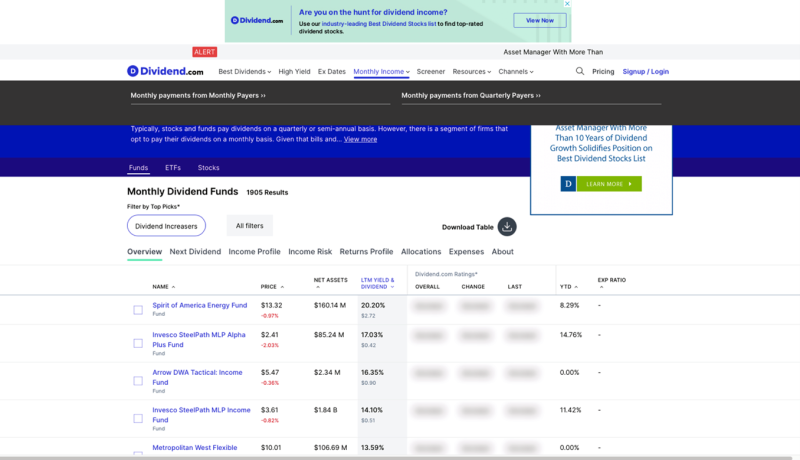Click the horizontal scrollbar at the page bottom
Image resolution: width=800 pixels, height=460 pixels.
(395, 458)
